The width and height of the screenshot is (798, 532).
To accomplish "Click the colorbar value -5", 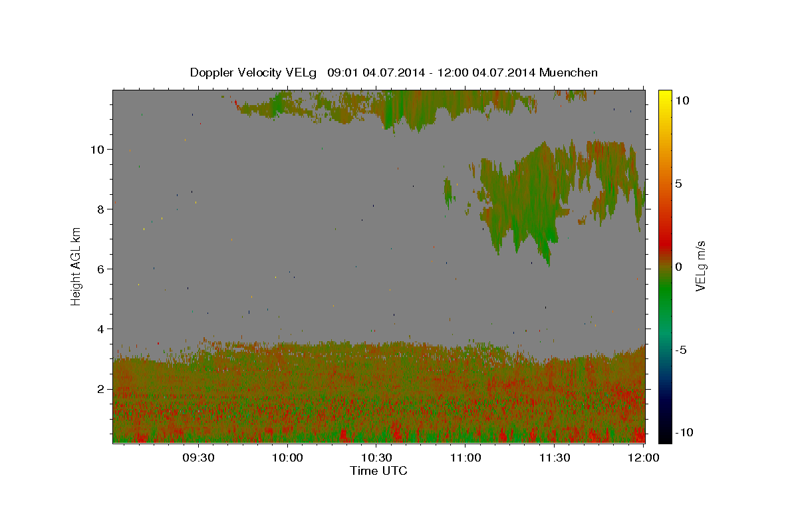I will 681,350.
